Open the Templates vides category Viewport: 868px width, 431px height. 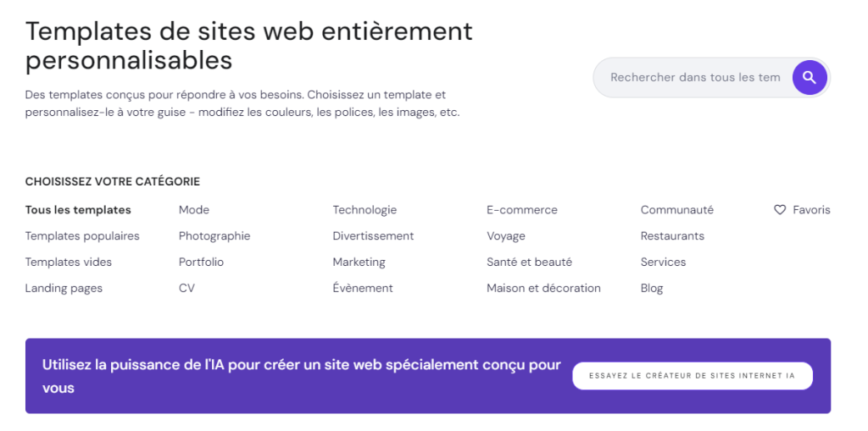[x=69, y=262]
